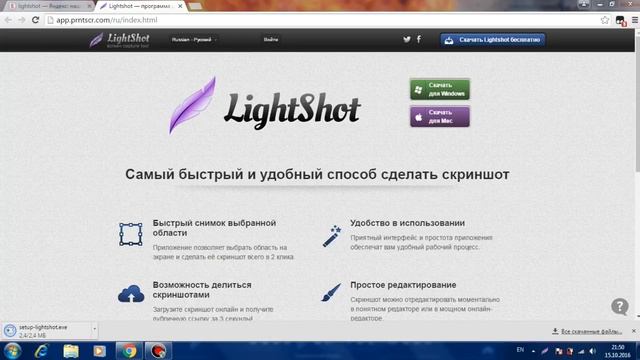Open the question mark help bubble

pos(620,307)
